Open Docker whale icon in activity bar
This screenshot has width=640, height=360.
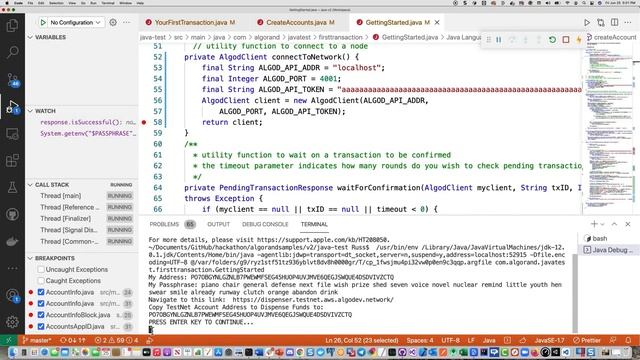coord(12,241)
